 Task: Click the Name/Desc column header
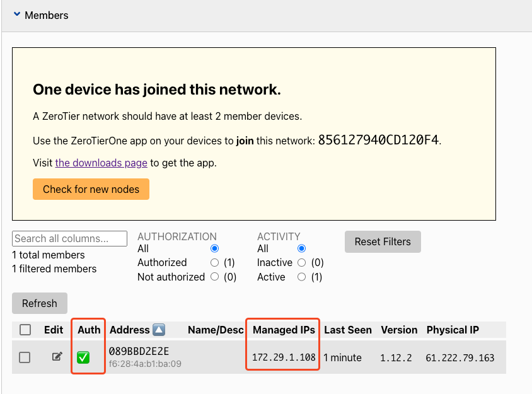(x=216, y=330)
